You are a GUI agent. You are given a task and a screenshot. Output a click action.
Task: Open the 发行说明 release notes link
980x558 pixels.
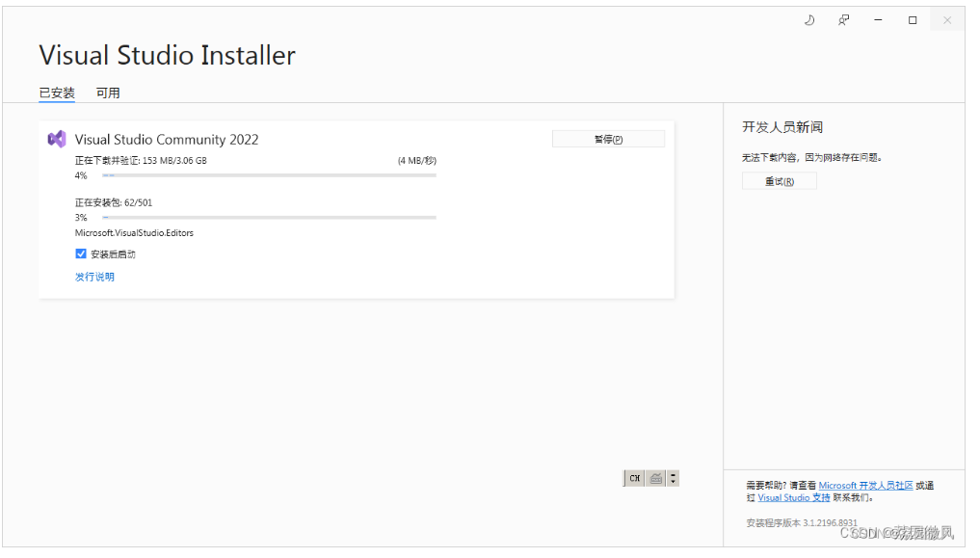tap(94, 277)
